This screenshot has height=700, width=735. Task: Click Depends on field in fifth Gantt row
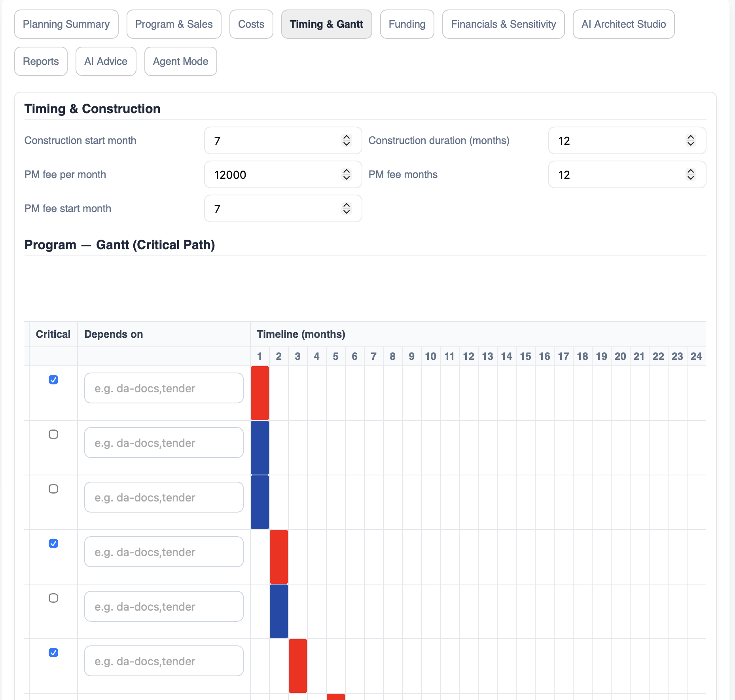pos(164,606)
